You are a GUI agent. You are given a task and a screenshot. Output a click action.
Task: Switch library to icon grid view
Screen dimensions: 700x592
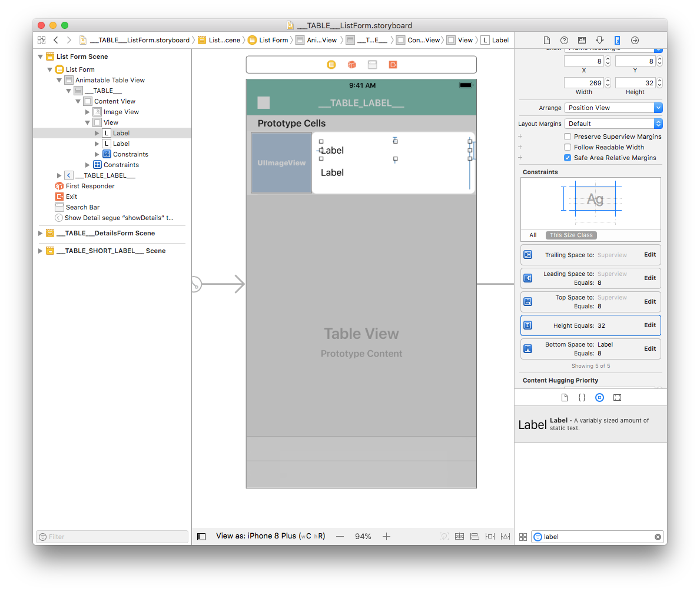click(x=523, y=537)
